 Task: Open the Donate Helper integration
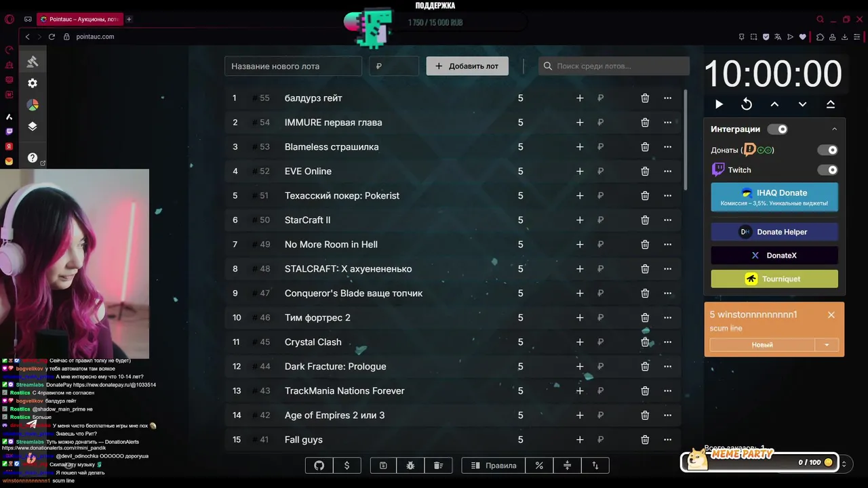[x=774, y=232]
